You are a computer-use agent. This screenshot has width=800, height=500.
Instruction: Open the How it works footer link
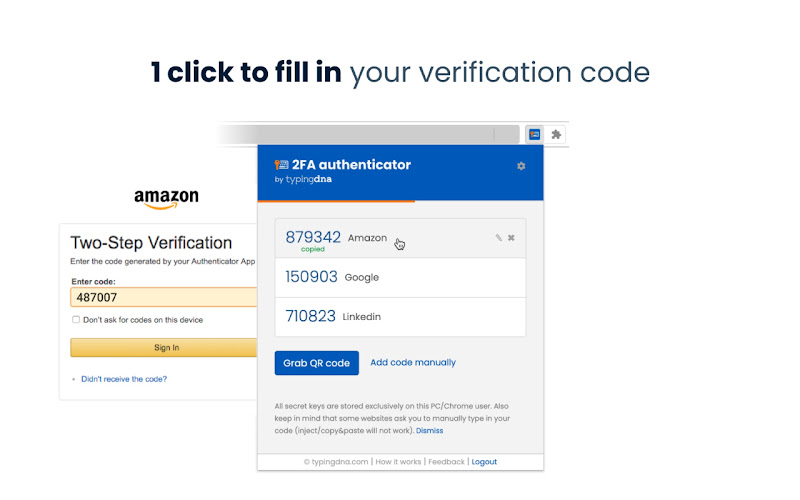coord(398,462)
